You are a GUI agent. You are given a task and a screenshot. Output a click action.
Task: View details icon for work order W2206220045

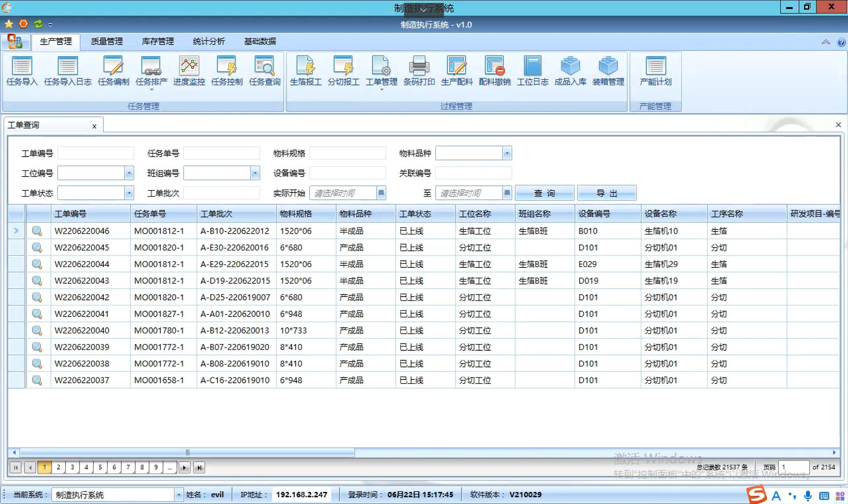pyautogui.click(x=37, y=247)
